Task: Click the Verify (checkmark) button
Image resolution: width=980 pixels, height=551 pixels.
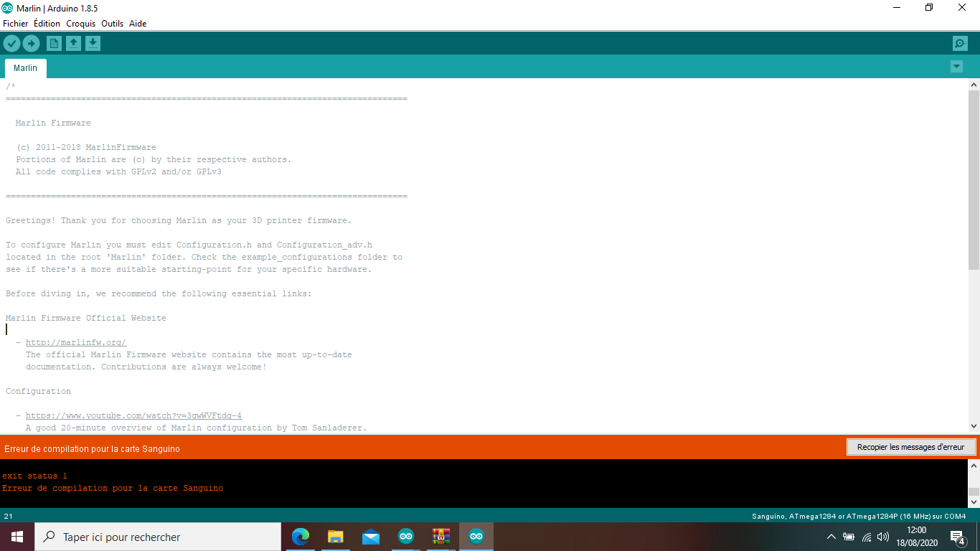Action: click(11, 44)
